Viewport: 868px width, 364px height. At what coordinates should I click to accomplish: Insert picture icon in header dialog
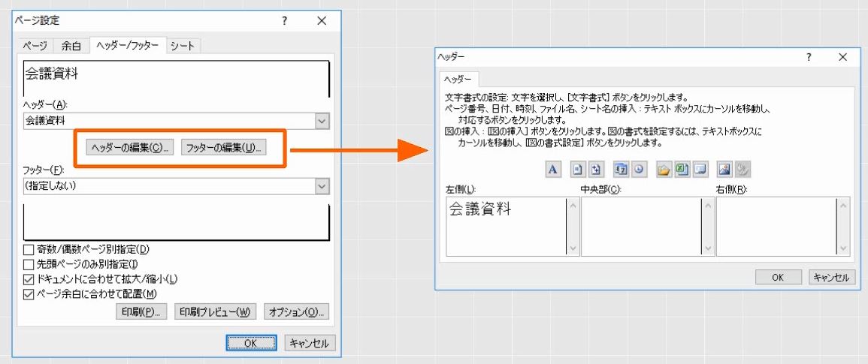click(724, 170)
